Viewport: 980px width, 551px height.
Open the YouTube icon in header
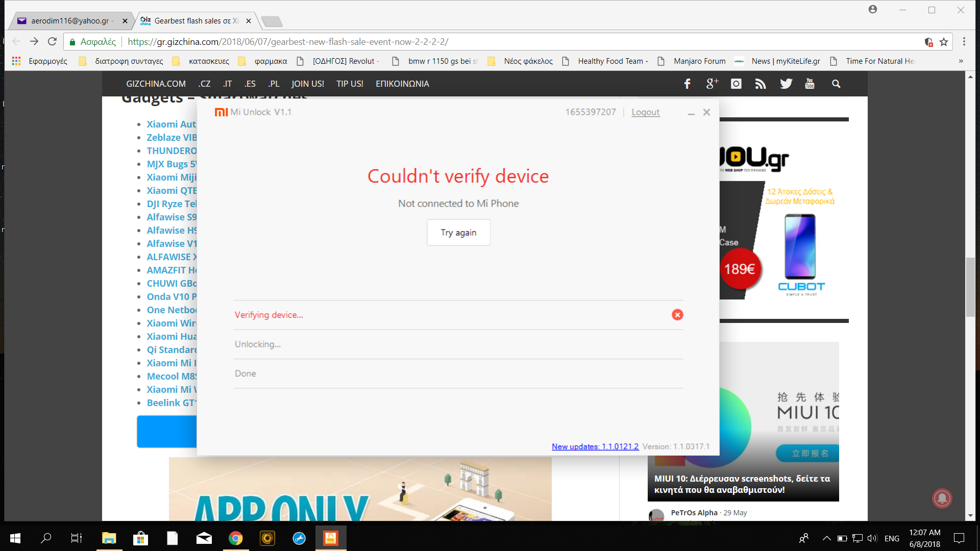810,84
